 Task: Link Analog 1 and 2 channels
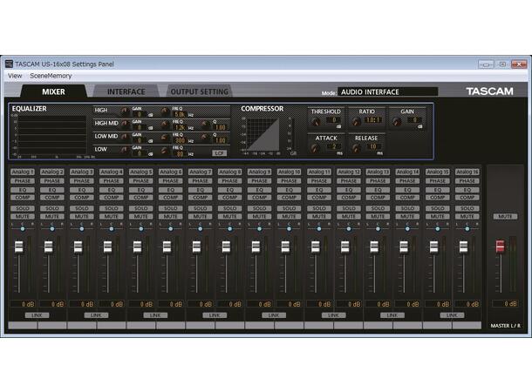(x=37, y=315)
